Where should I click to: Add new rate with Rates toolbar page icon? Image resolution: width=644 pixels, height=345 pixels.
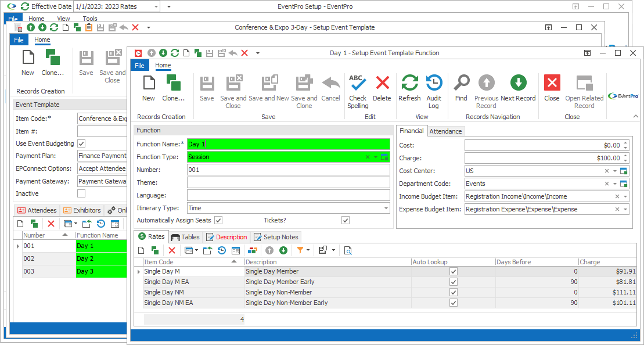click(141, 250)
